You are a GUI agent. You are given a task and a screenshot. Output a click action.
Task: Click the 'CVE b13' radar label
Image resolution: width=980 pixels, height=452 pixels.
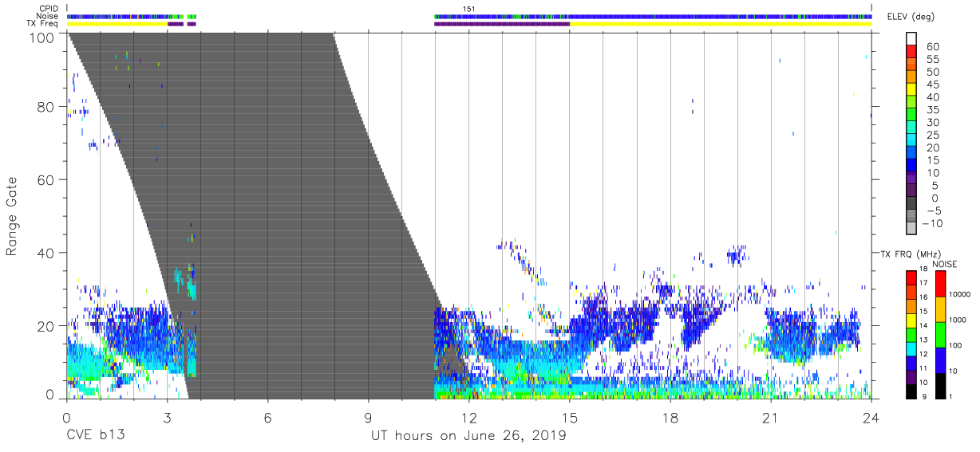tap(94, 436)
